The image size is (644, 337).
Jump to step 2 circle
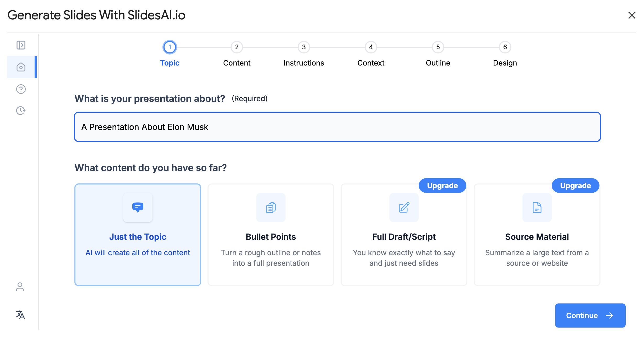(x=237, y=47)
